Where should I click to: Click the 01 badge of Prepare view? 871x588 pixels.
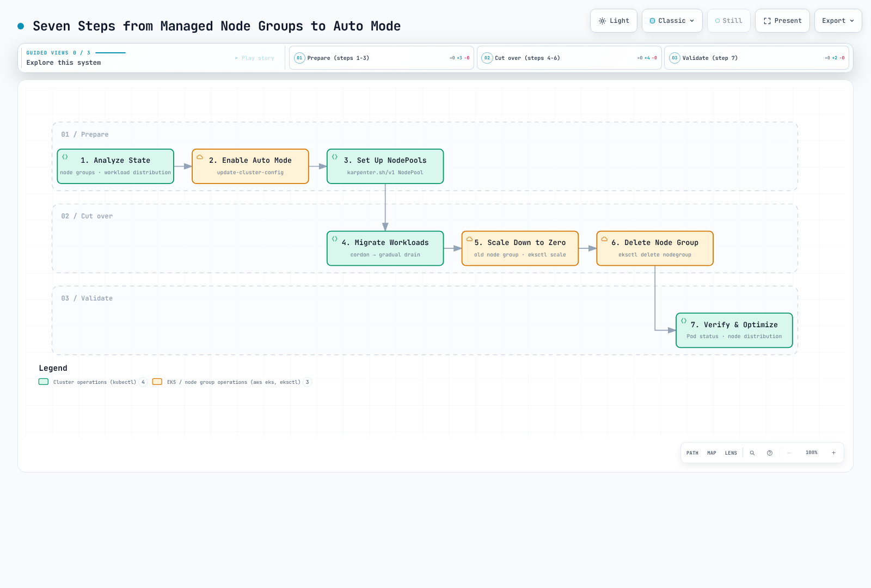coord(299,58)
